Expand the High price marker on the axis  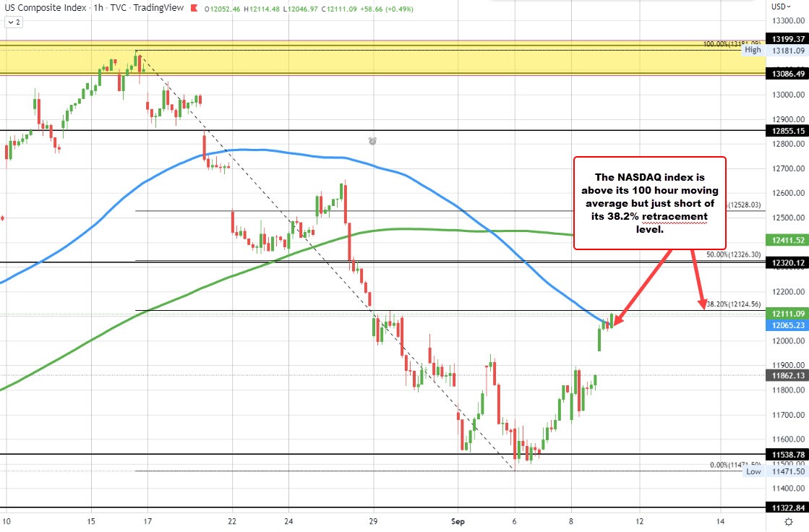[x=753, y=51]
